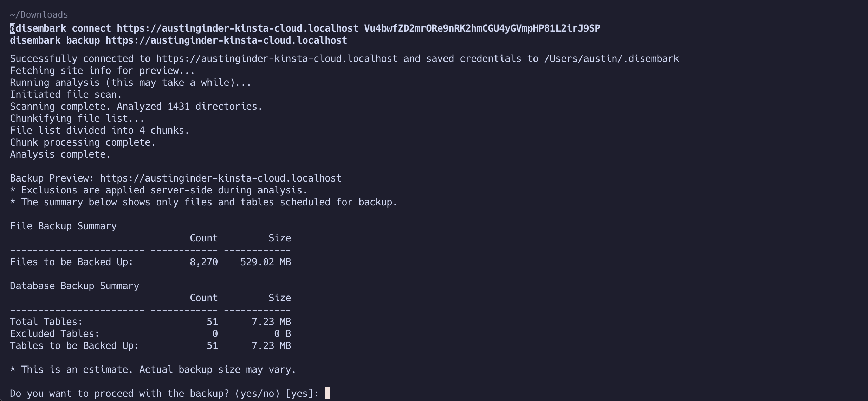
Task: Click the URL in the Successfully connected message
Action: [x=277, y=59]
